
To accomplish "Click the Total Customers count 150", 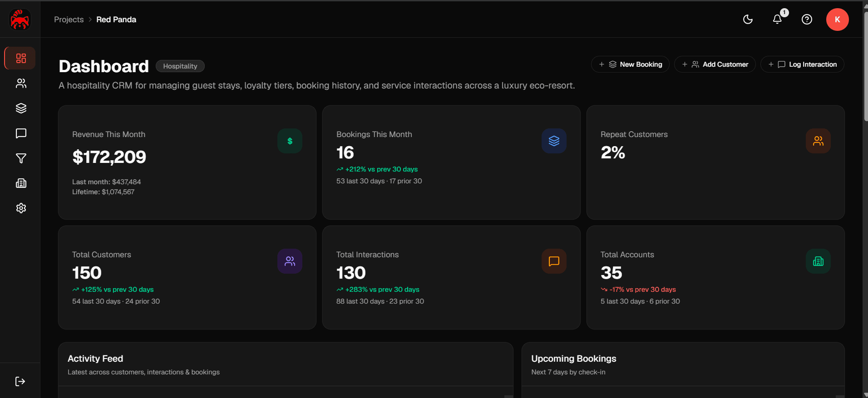I will 87,273.
